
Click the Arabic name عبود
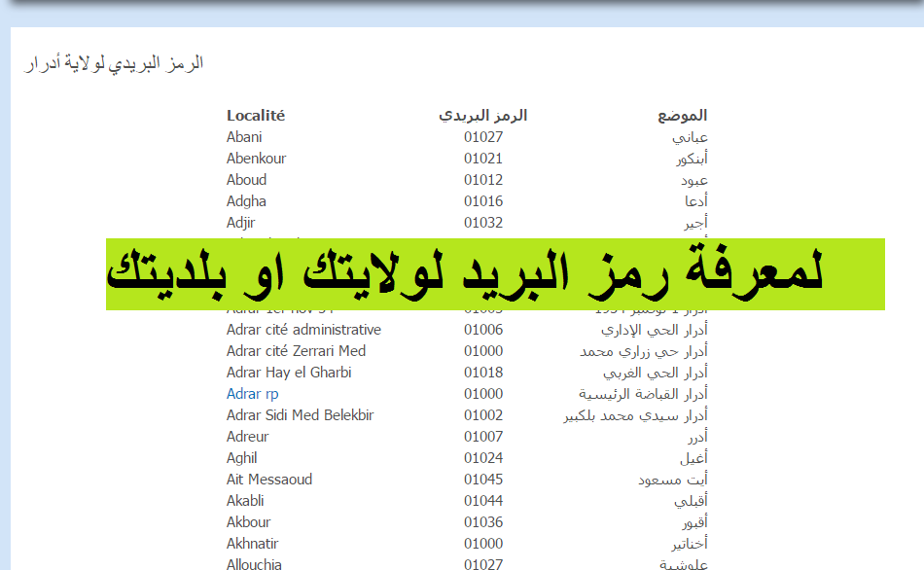tap(694, 180)
